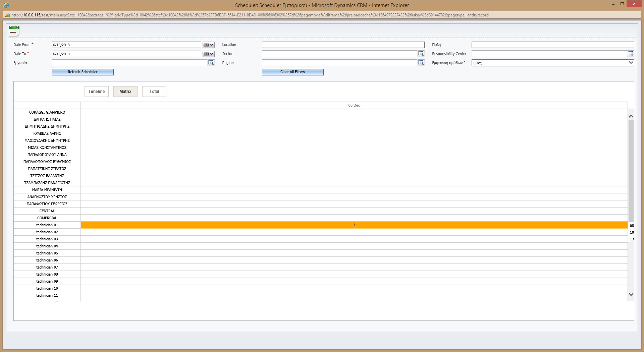Select the technician 03 row label
This screenshot has height=352, width=644.
point(47,239)
